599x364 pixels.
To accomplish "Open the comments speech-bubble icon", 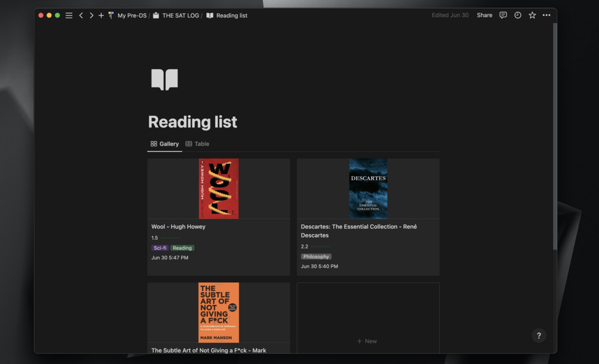I will coord(503,15).
